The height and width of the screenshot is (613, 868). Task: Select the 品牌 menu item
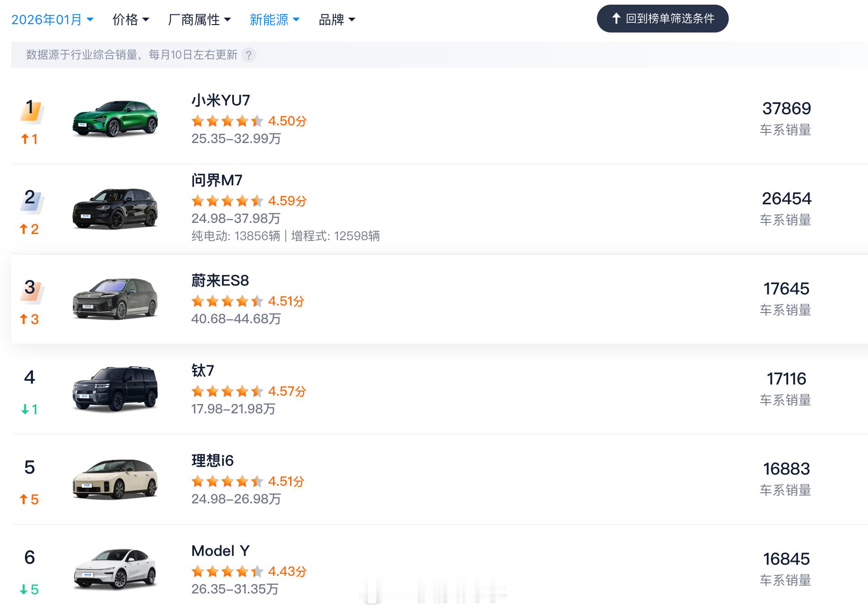(336, 20)
